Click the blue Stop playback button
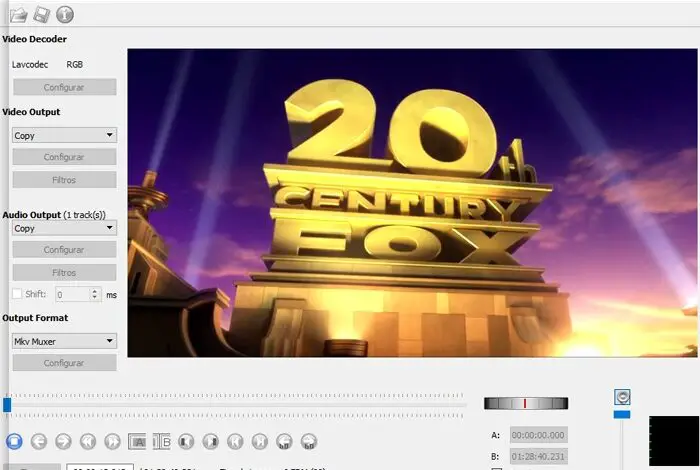This screenshot has width=700, height=470. pyautogui.click(x=14, y=441)
